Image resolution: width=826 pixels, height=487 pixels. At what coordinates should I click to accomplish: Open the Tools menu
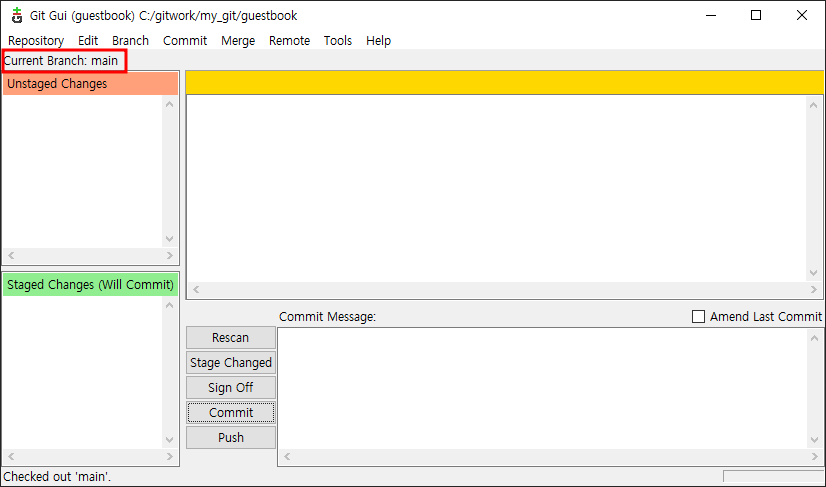tap(338, 41)
